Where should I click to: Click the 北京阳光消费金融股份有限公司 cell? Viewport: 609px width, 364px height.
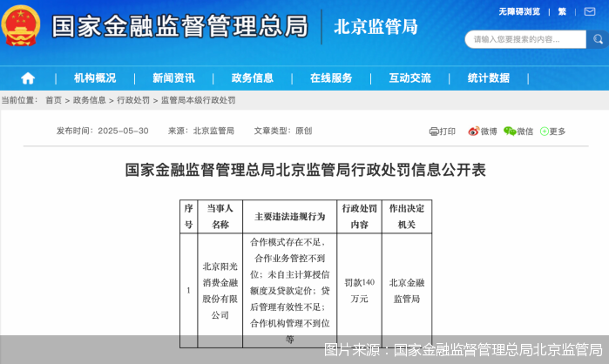pyautogui.click(x=220, y=290)
